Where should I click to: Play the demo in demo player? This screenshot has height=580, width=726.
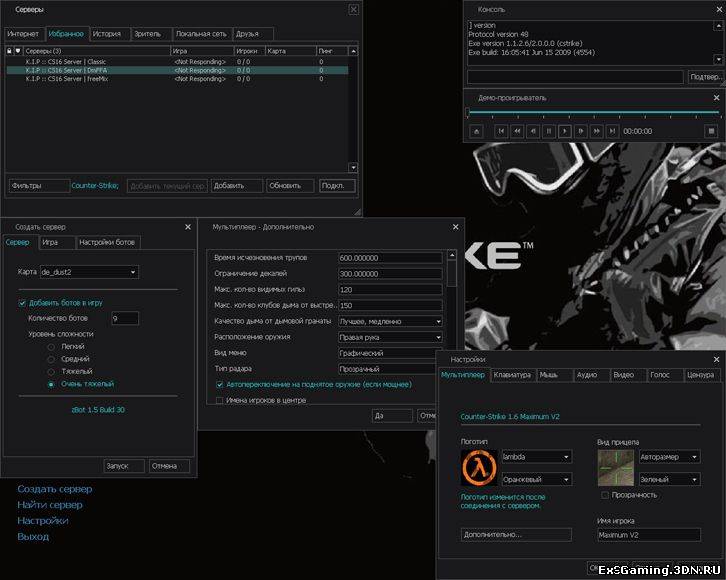click(x=564, y=131)
